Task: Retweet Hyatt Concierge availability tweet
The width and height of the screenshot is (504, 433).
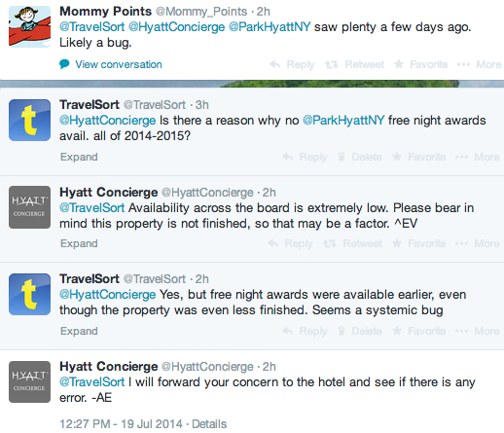Action: pos(352,243)
